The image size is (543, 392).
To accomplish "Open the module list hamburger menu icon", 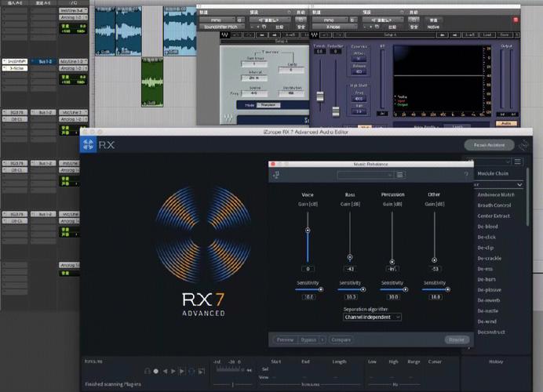I will coord(518,162).
